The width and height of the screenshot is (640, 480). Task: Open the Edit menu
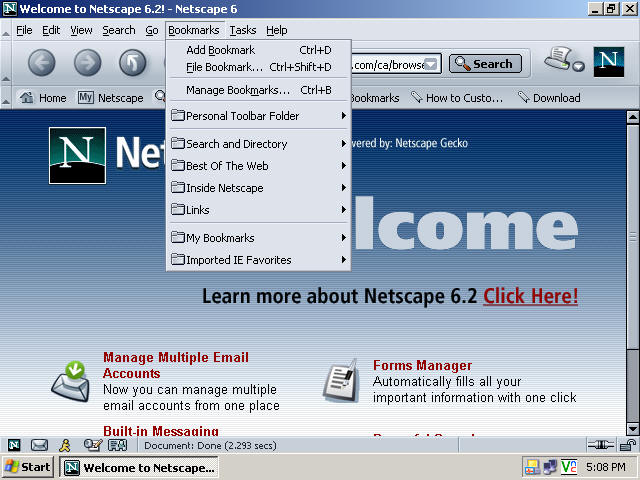coord(51,30)
